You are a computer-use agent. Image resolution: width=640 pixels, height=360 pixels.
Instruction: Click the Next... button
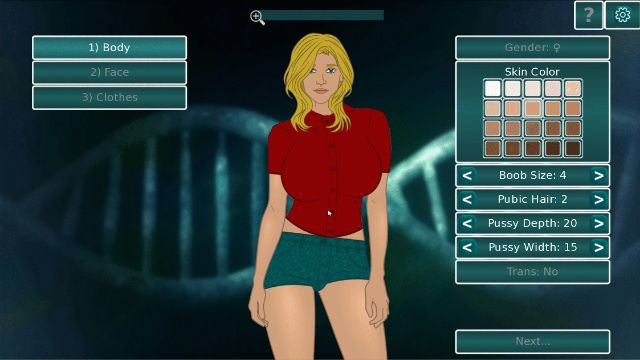(533, 342)
